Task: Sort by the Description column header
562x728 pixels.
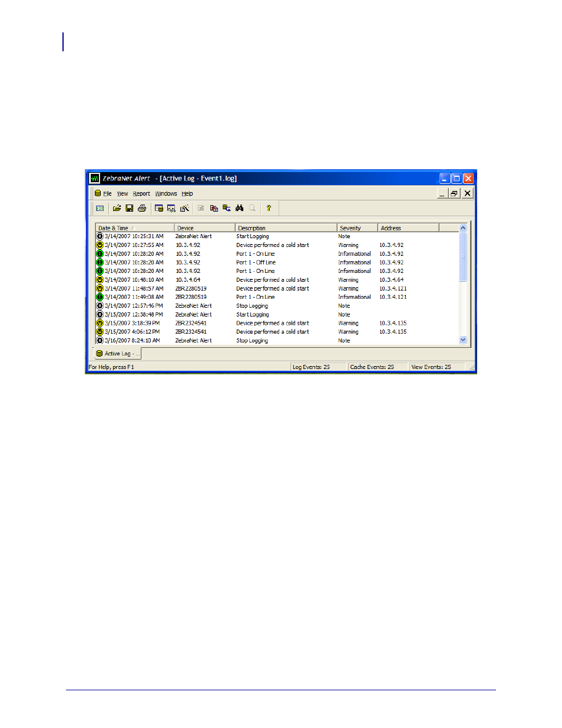Action: [286, 228]
